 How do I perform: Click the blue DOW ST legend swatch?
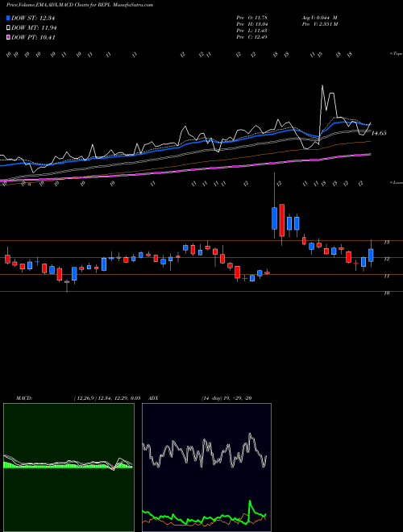click(9, 18)
